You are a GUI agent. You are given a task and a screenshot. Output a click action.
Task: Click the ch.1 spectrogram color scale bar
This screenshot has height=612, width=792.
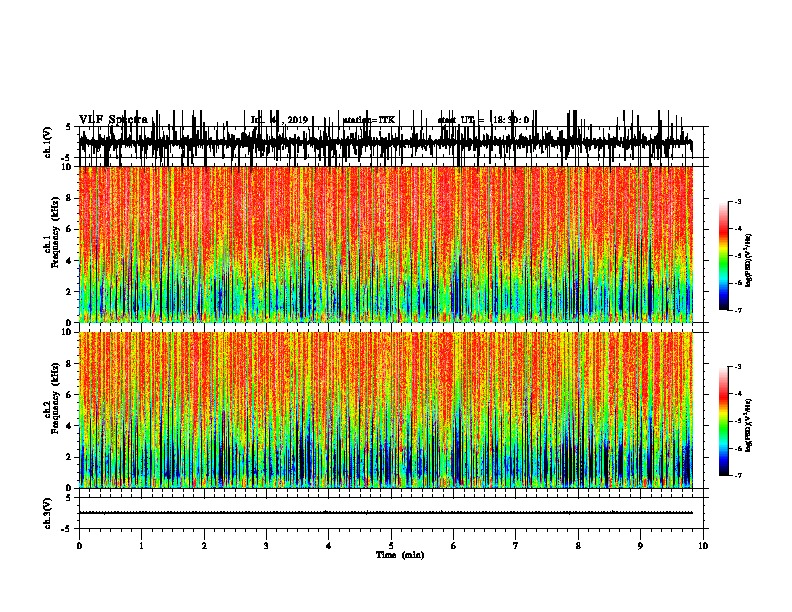(x=723, y=256)
